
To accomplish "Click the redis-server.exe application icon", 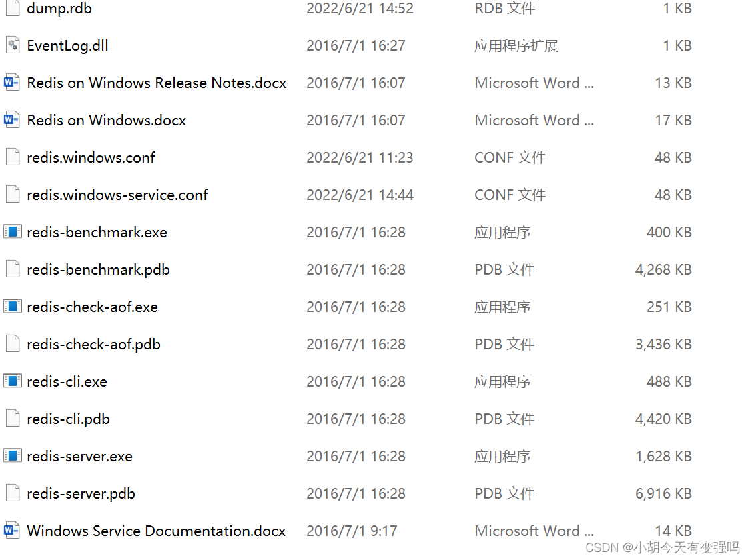I will click(x=13, y=457).
